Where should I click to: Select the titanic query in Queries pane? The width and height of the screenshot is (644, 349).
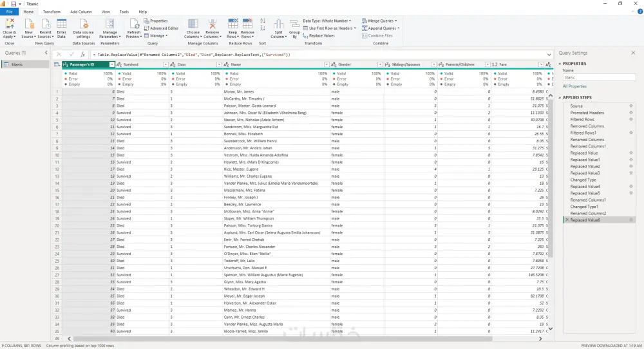(x=26, y=64)
